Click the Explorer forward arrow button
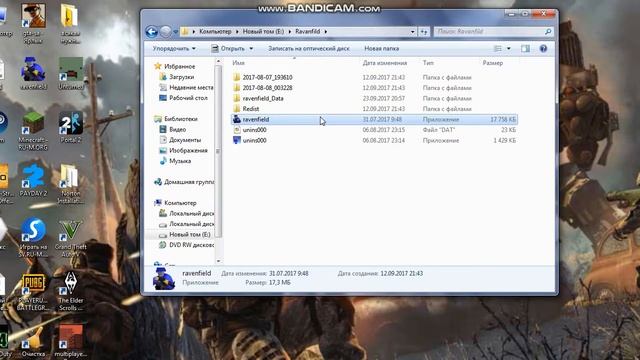The height and width of the screenshot is (360, 640). tap(165, 31)
